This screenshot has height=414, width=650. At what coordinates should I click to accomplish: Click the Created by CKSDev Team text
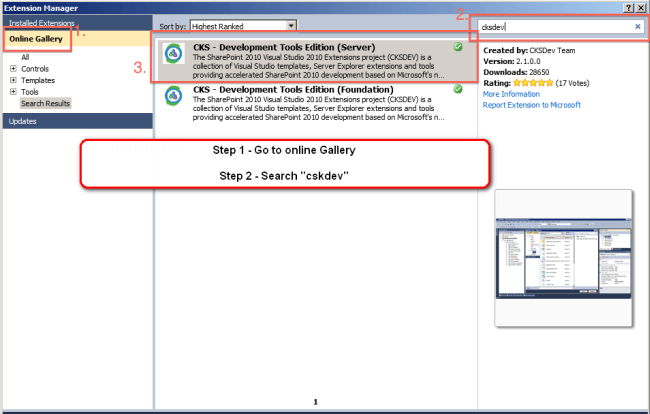tap(529, 51)
